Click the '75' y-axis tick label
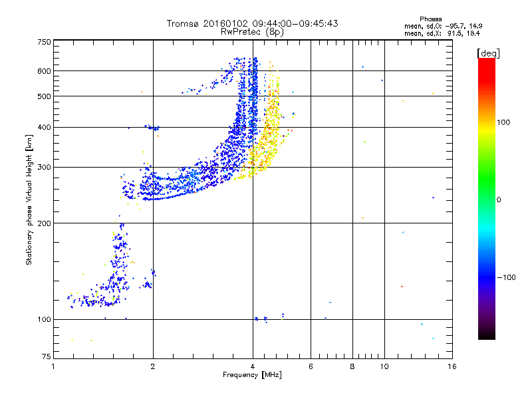The image size is (532, 399). click(x=47, y=356)
